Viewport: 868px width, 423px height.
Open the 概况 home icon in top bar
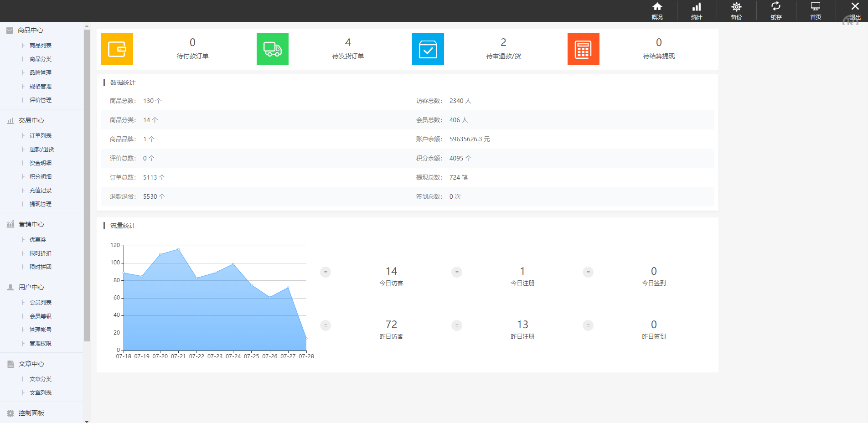(x=657, y=11)
